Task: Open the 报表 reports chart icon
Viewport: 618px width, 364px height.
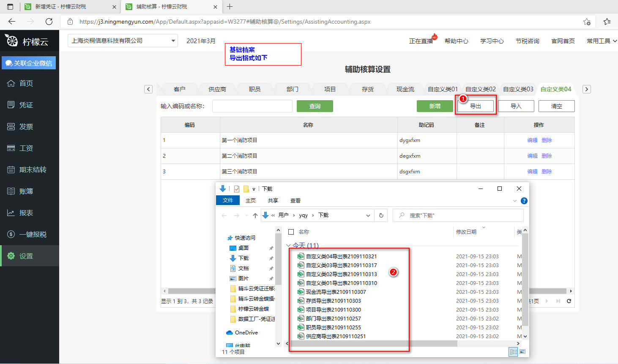Action: pyautogui.click(x=11, y=213)
